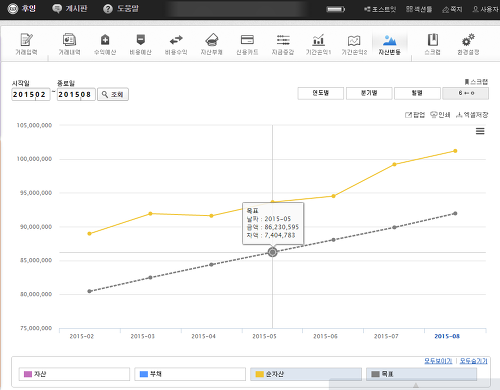Screen dimensions: 500x390
Task: Click the 스크랩 link above range buttons
Action: 476,82
